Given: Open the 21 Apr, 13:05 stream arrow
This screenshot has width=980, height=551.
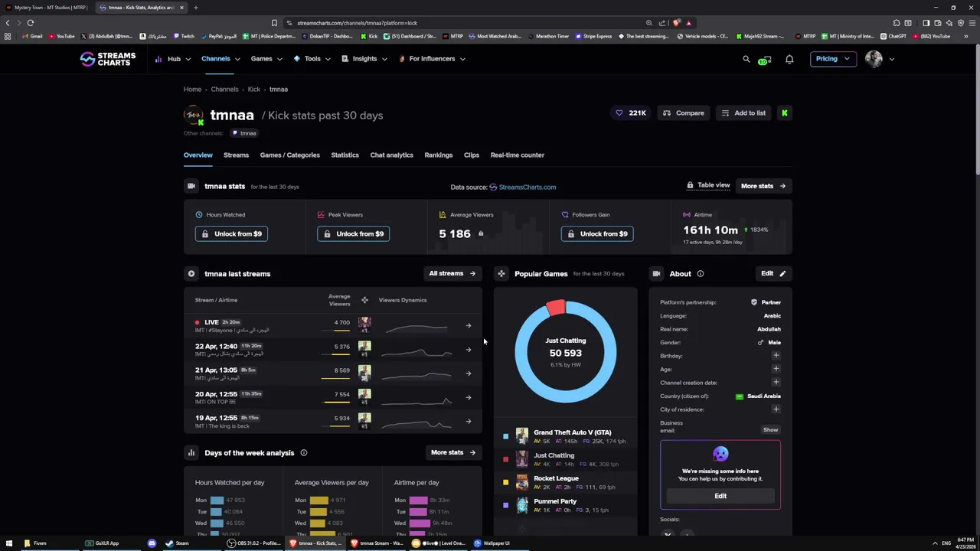Looking at the screenshot, I should tap(469, 373).
